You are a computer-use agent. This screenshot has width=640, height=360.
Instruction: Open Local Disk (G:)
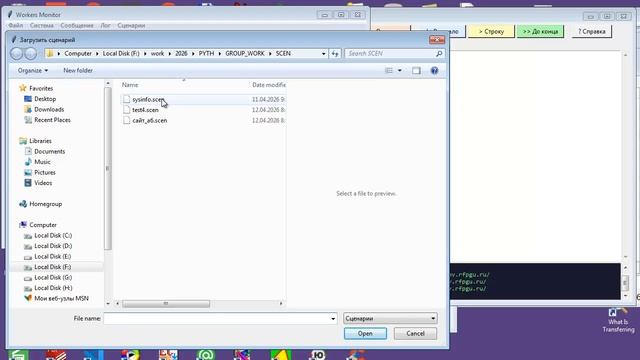pos(53,278)
